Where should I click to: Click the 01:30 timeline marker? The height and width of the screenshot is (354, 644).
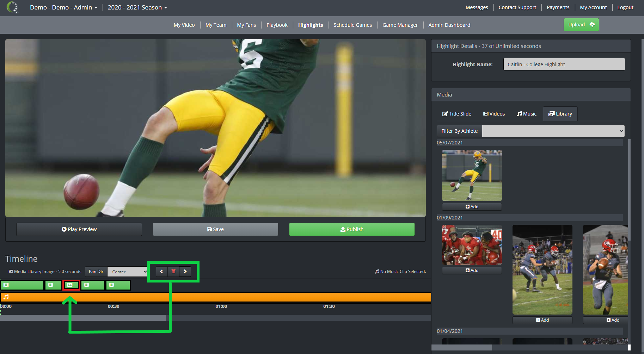[x=329, y=306]
